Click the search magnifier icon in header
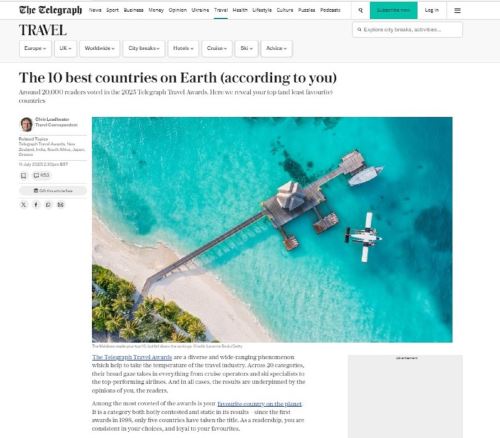500x438 pixels. [x=360, y=10]
